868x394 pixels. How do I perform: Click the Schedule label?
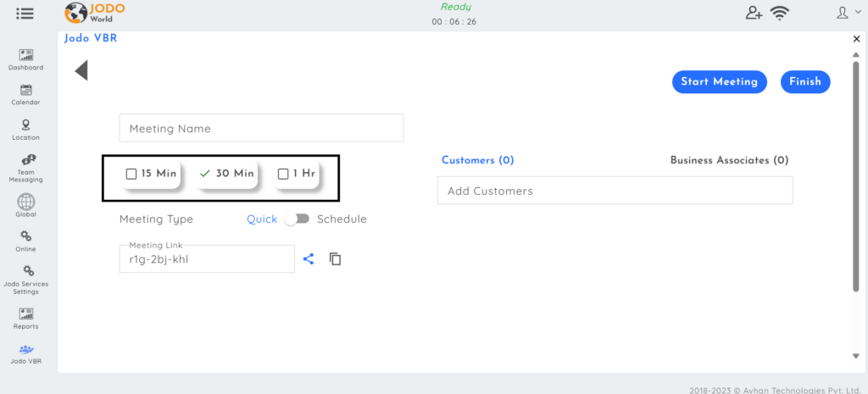pyautogui.click(x=342, y=219)
